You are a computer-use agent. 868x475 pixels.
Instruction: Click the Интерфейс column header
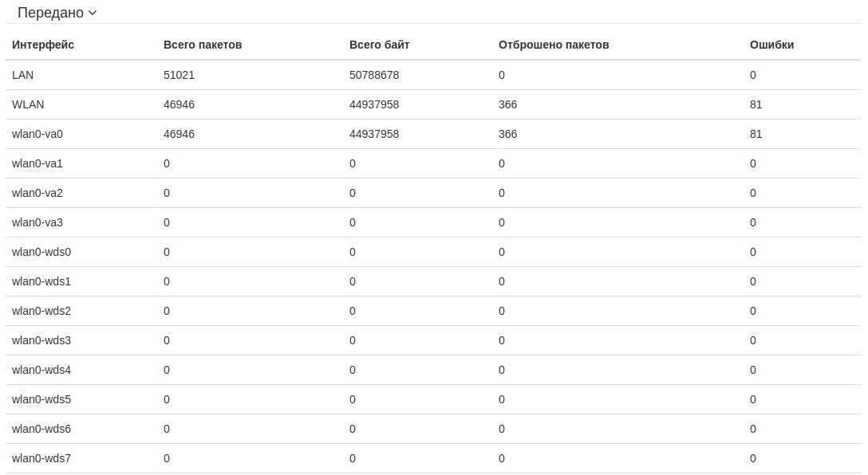43,45
